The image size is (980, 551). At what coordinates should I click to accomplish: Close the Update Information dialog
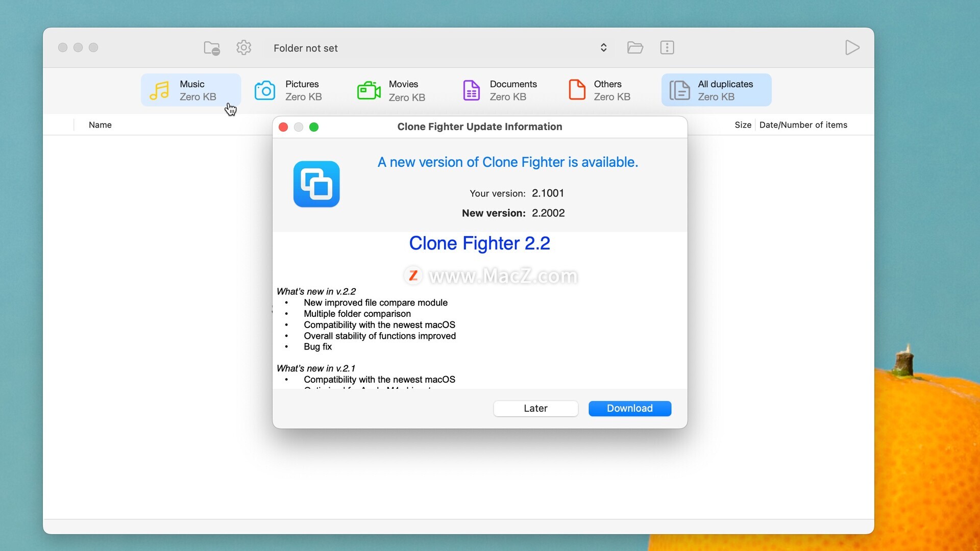pyautogui.click(x=283, y=127)
